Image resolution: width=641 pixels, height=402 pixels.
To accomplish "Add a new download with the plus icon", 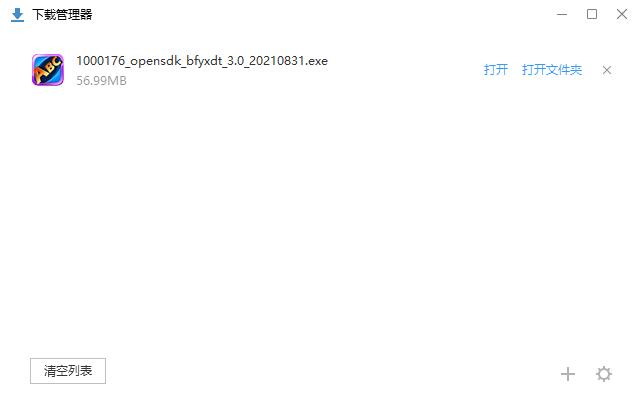I will tap(567, 374).
